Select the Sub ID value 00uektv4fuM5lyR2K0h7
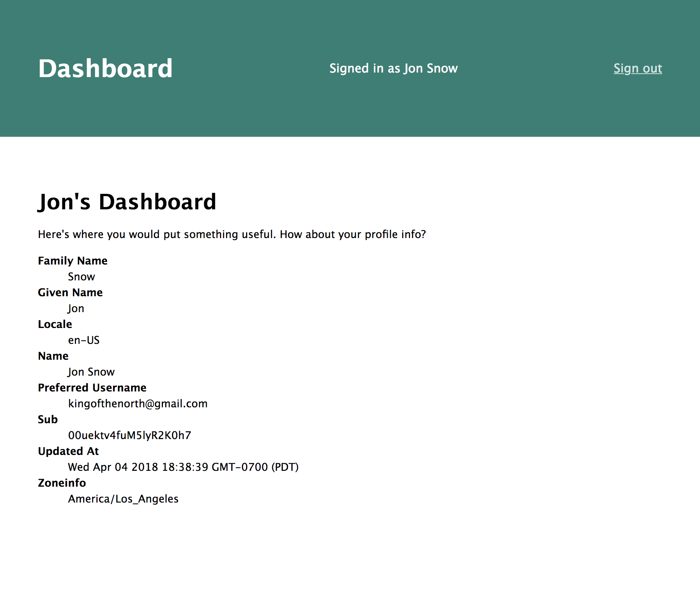Screen dimensions: 700x594 (x=129, y=435)
